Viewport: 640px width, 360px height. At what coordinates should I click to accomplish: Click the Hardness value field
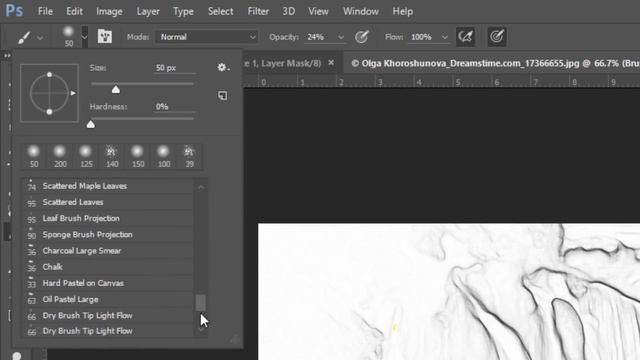coord(175,107)
